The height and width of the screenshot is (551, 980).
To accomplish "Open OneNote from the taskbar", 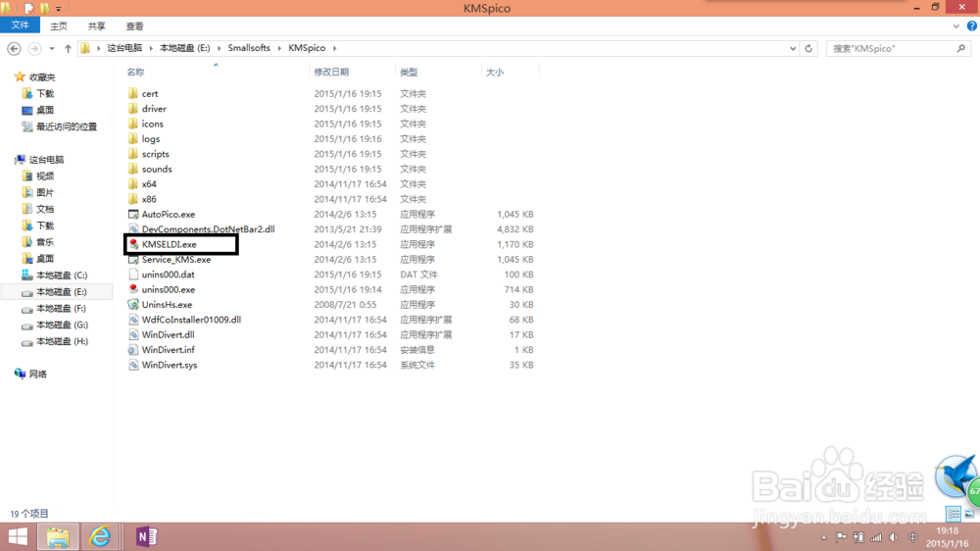I will [146, 536].
